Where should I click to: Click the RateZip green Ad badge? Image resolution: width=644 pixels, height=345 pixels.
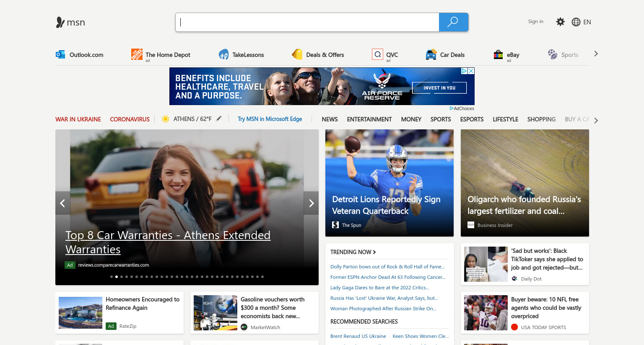pos(111,326)
